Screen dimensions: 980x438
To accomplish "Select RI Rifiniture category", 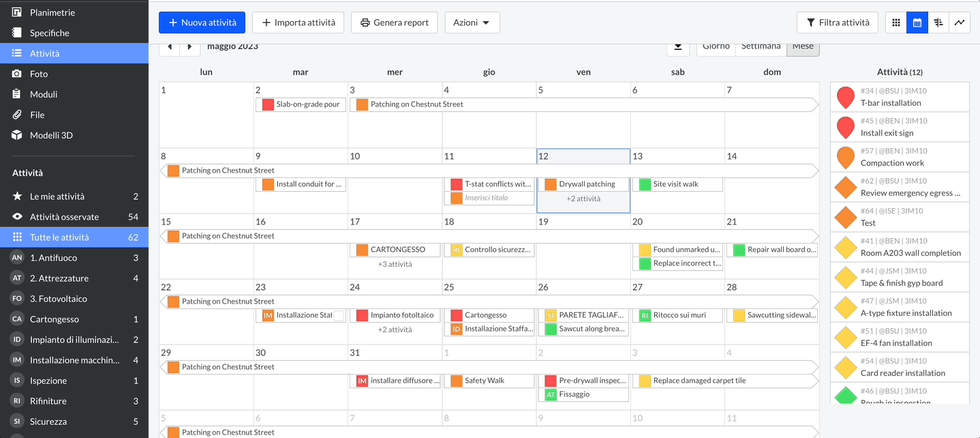I will coord(74,401).
